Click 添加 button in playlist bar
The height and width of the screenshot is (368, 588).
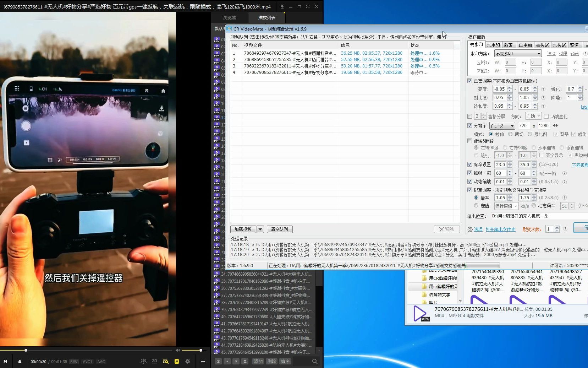pos(258,361)
